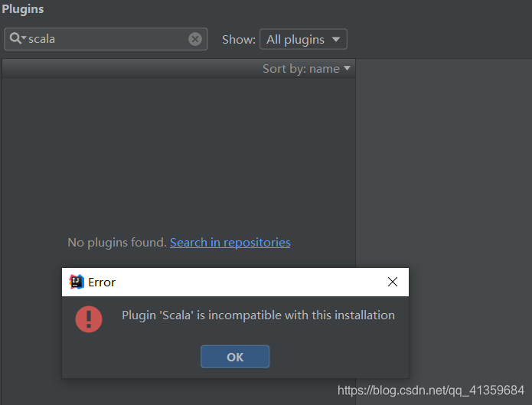
Task: Click the IntelliJ icon in Error dialog
Action: [77, 282]
